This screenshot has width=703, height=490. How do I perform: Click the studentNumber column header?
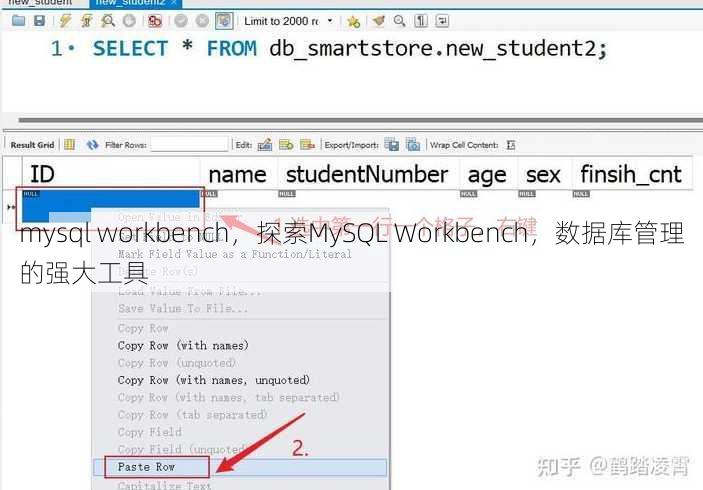[368, 174]
